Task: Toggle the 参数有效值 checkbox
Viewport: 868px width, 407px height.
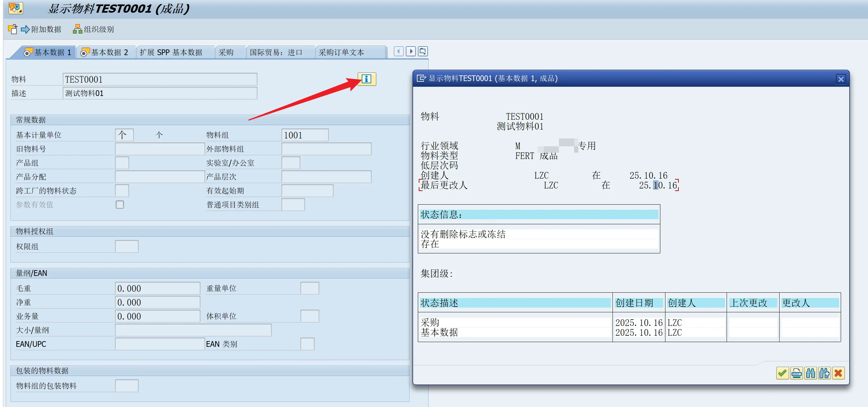Action: [x=120, y=204]
